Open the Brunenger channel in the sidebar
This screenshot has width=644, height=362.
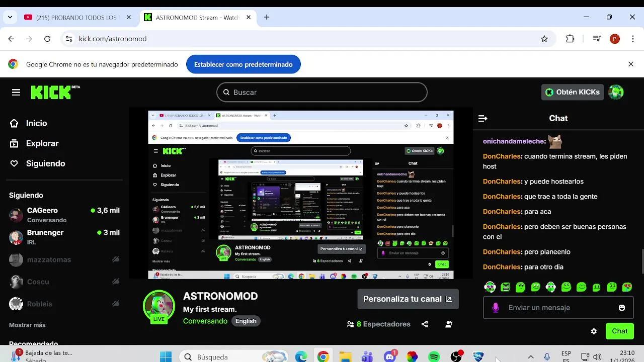pos(64,237)
